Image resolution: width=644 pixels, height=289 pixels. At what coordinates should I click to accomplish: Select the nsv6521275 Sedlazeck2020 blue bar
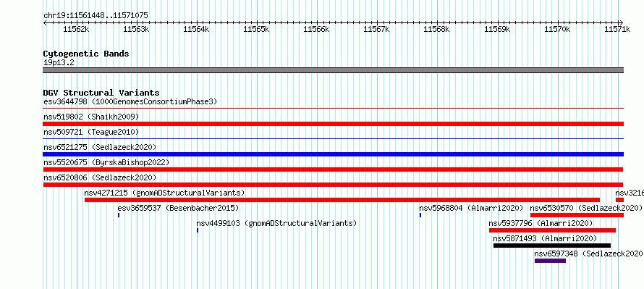[333, 154]
